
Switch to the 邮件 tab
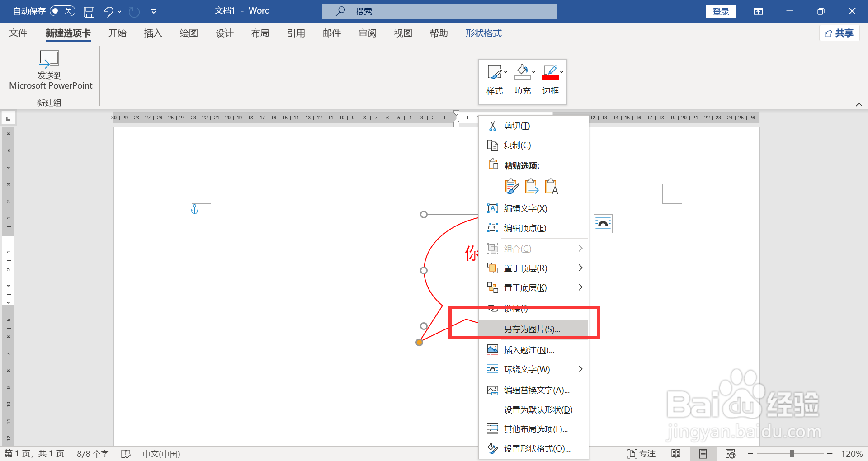point(331,33)
